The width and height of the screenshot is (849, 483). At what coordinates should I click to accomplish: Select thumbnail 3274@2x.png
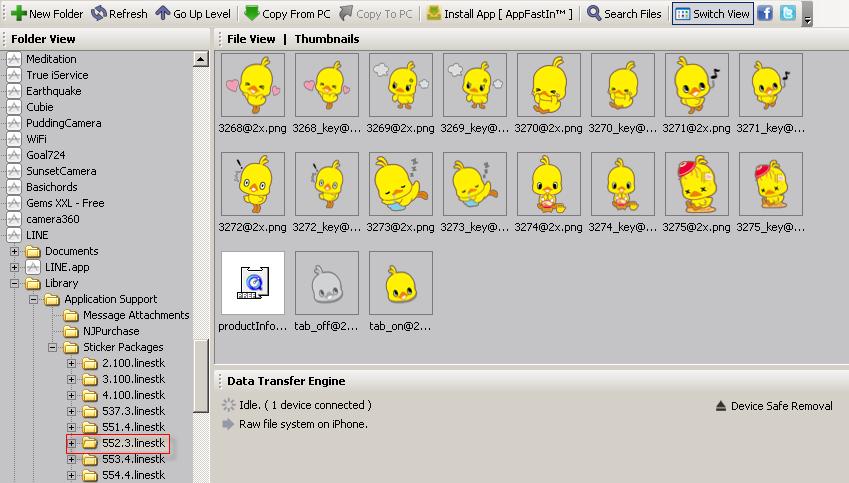coord(548,184)
